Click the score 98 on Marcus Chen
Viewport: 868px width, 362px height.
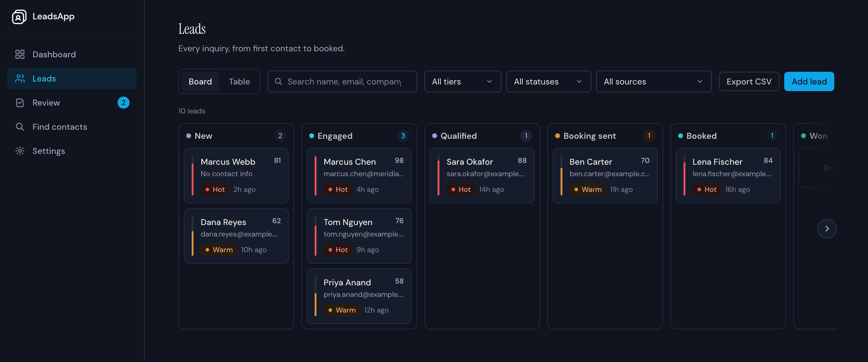(399, 160)
